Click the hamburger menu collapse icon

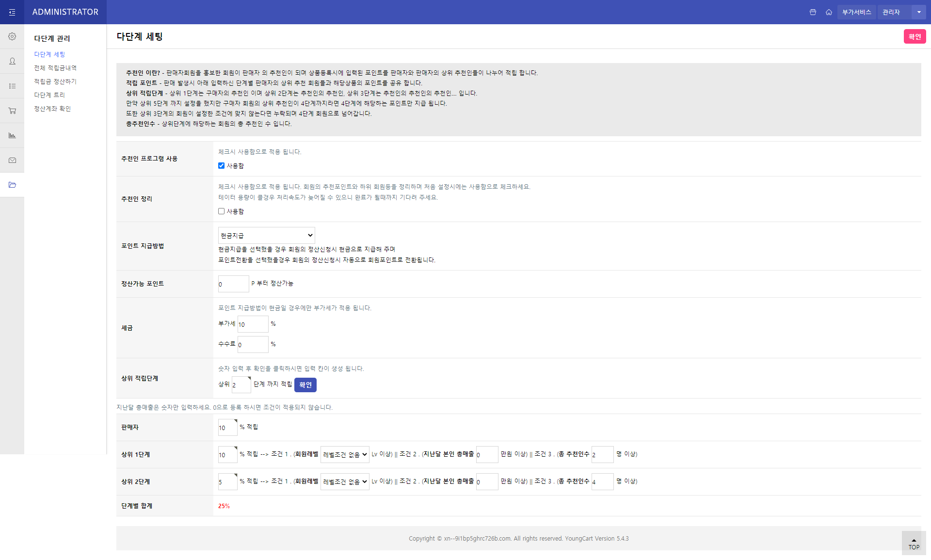click(x=12, y=12)
